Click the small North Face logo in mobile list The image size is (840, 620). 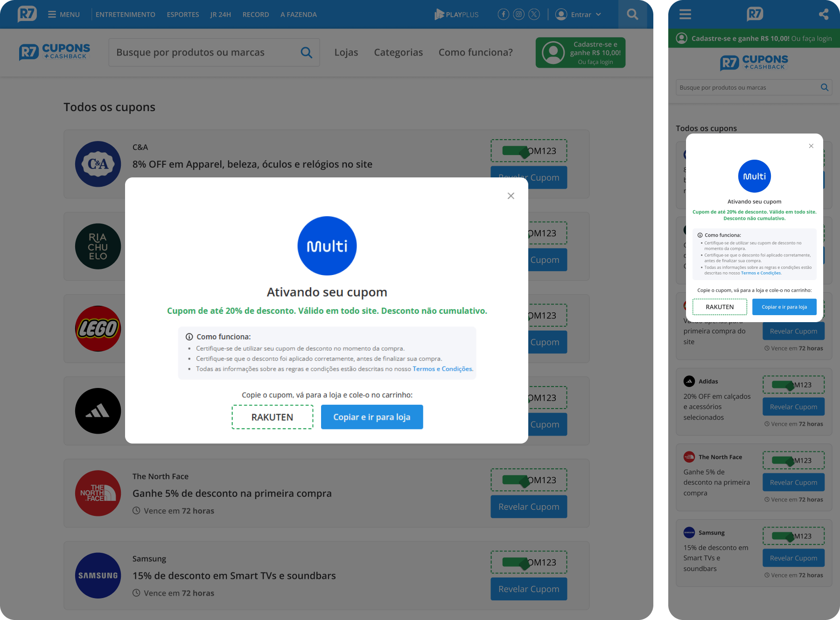point(689,457)
